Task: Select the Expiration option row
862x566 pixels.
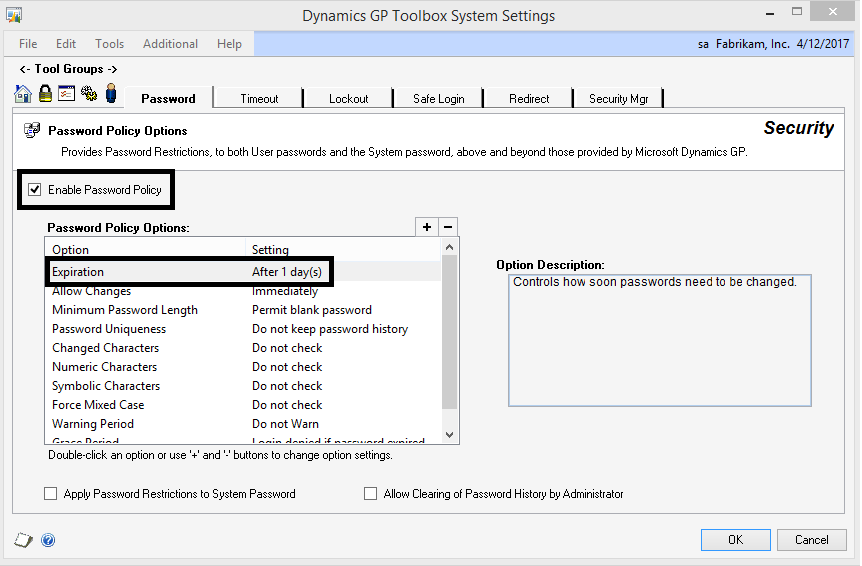Action: pyautogui.click(x=243, y=271)
